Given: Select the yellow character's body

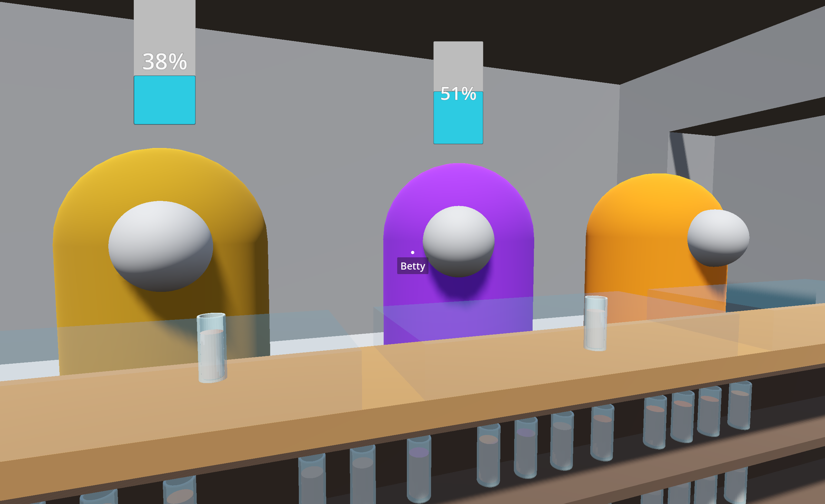Looking at the screenshot, I should 84,268.
